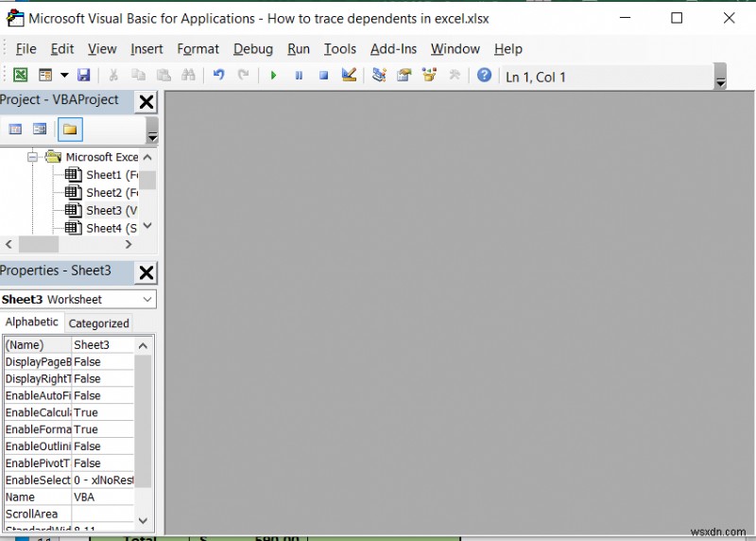
Task: Save the workbook with the floppy disk icon
Action: pyautogui.click(x=83, y=75)
